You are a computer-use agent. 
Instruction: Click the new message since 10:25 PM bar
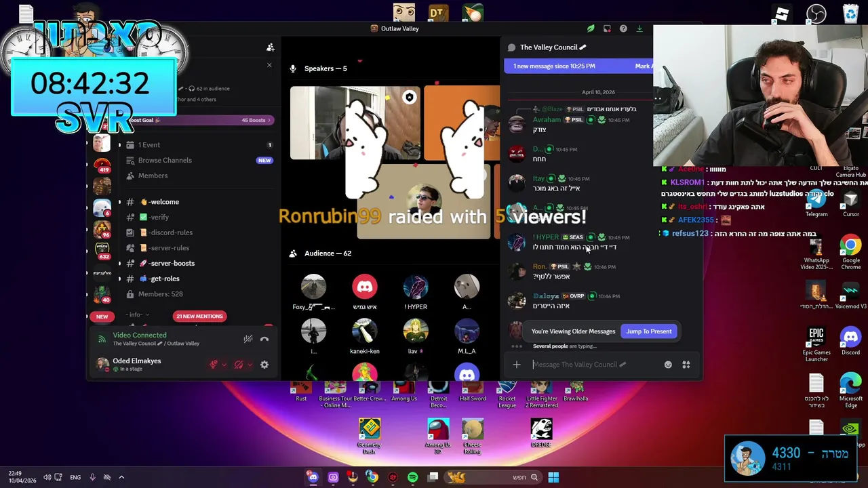coord(578,66)
